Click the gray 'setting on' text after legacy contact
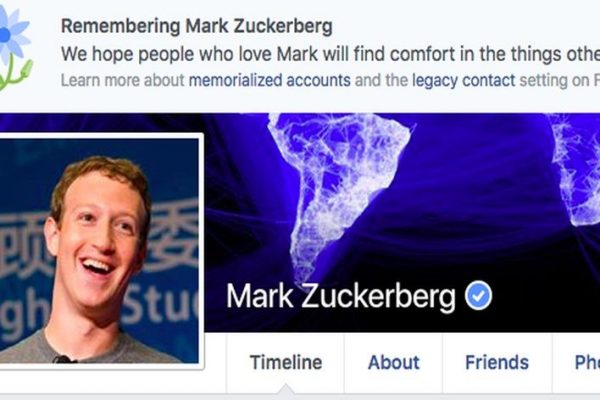The height and width of the screenshot is (400, 600). 554,81
